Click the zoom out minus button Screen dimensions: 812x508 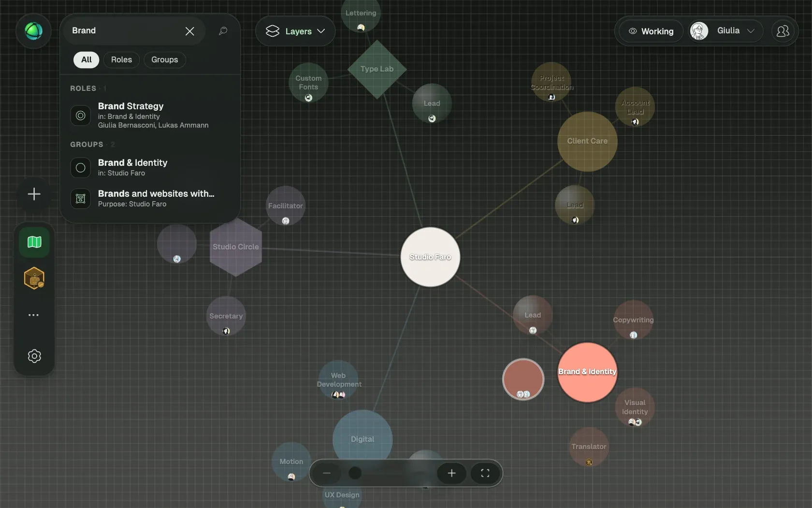coord(327,473)
